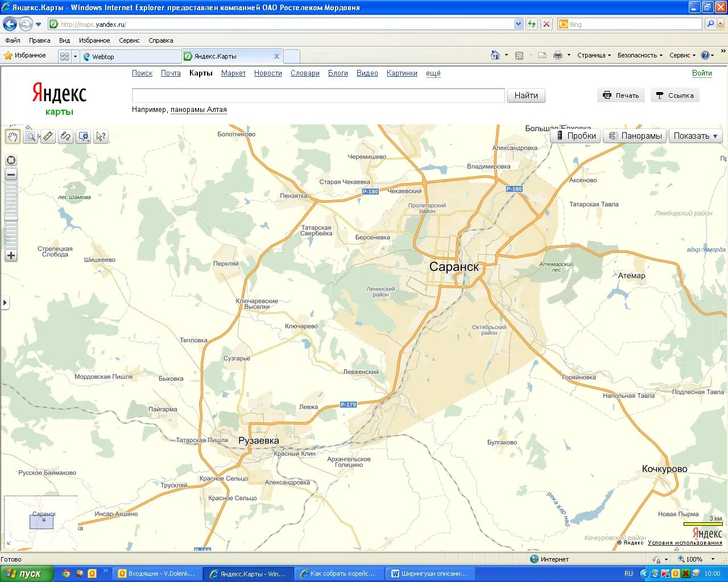Open the Избранное menu
Screen dimensions: 728x582
(x=94, y=40)
